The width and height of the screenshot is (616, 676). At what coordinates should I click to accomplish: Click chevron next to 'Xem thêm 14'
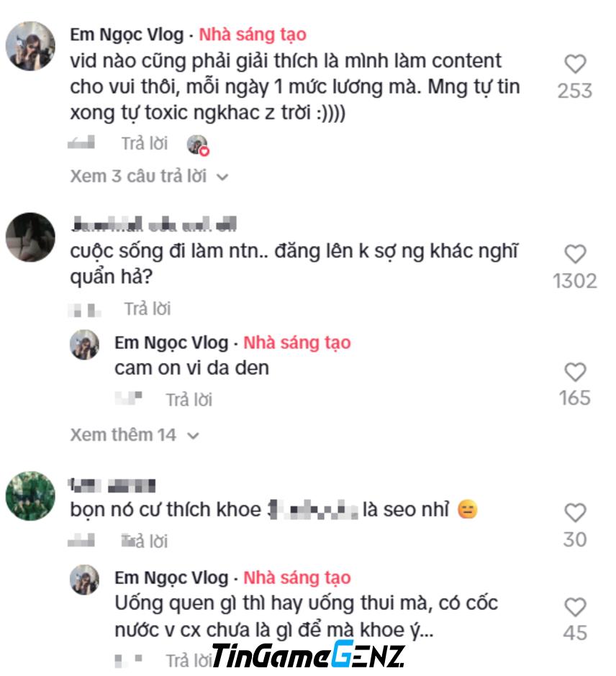click(193, 436)
